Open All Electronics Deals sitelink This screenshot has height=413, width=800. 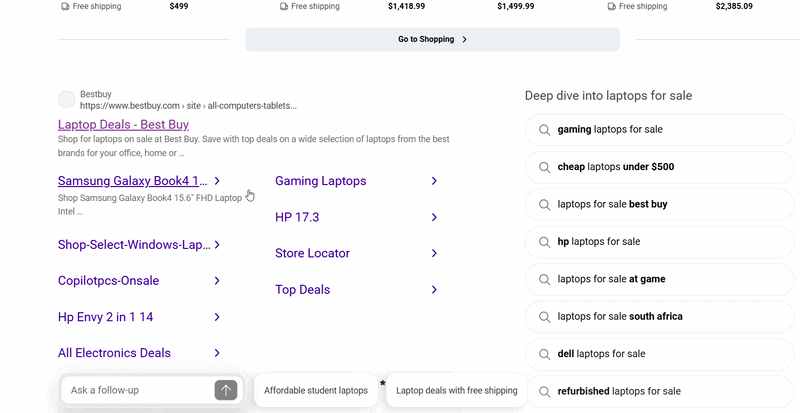(114, 353)
